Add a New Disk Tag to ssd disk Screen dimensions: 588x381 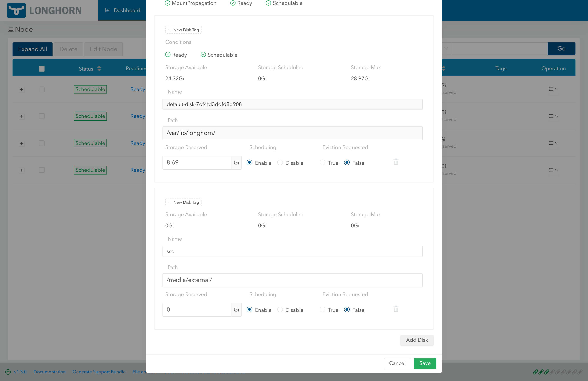pos(183,202)
